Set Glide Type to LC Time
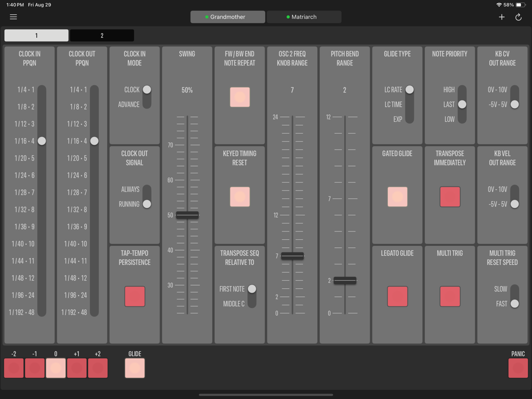Viewport: 532px width, 399px height. point(393,104)
